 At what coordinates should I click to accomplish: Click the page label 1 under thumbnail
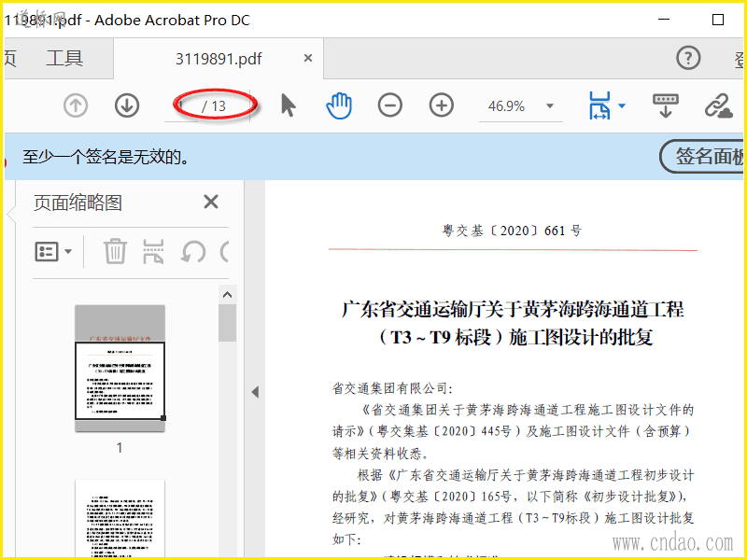pyautogui.click(x=120, y=448)
